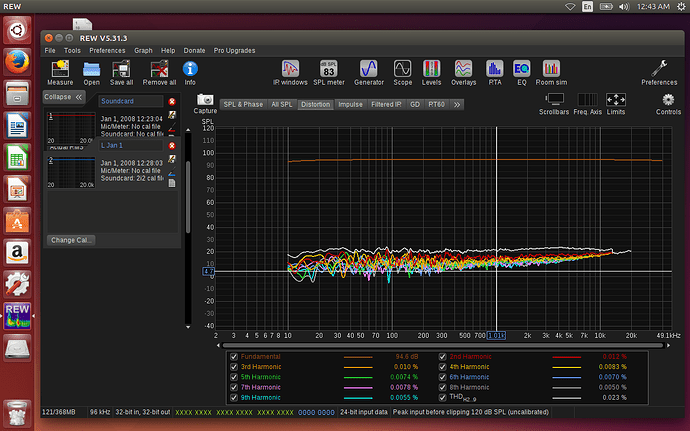Image resolution: width=690 pixels, height=431 pixels.
Task: Open the Graph menu
Action: (143, 51)
